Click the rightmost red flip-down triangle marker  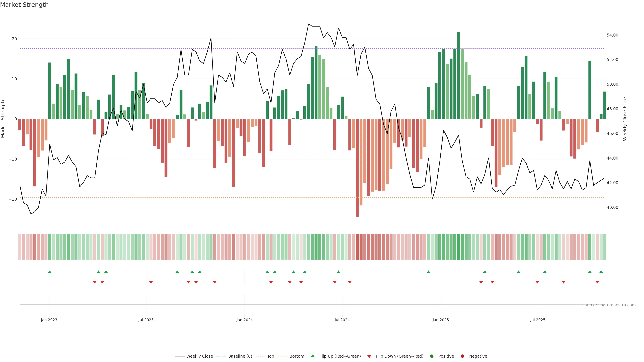coord(597,282)
